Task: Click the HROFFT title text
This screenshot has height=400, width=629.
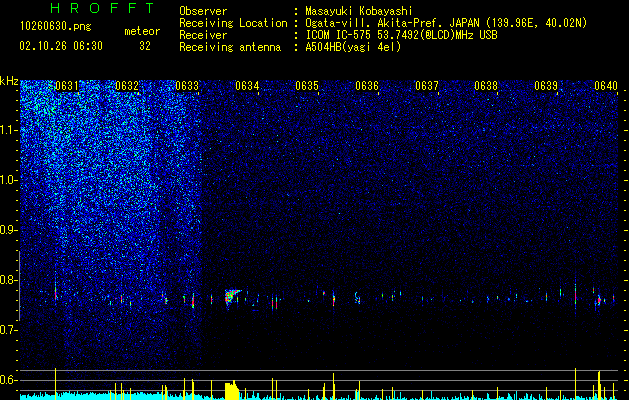Action: [102, 8]
